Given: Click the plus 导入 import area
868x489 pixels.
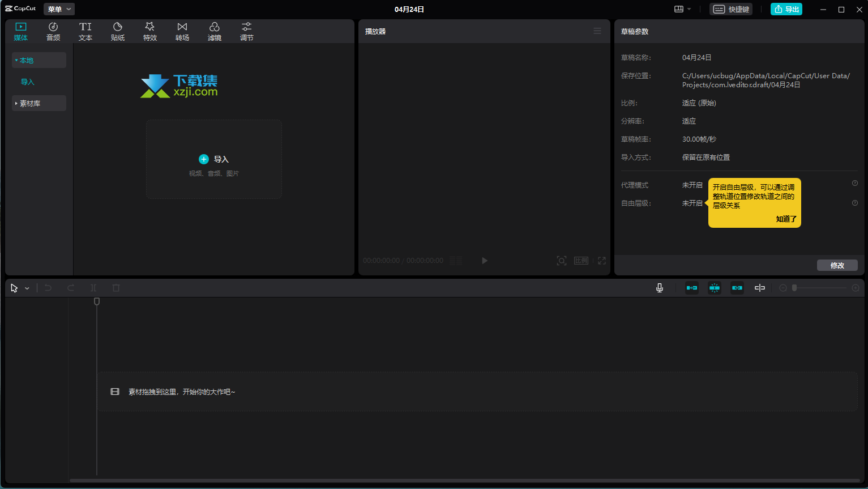Looking at the screenshot, I should 214,159.
